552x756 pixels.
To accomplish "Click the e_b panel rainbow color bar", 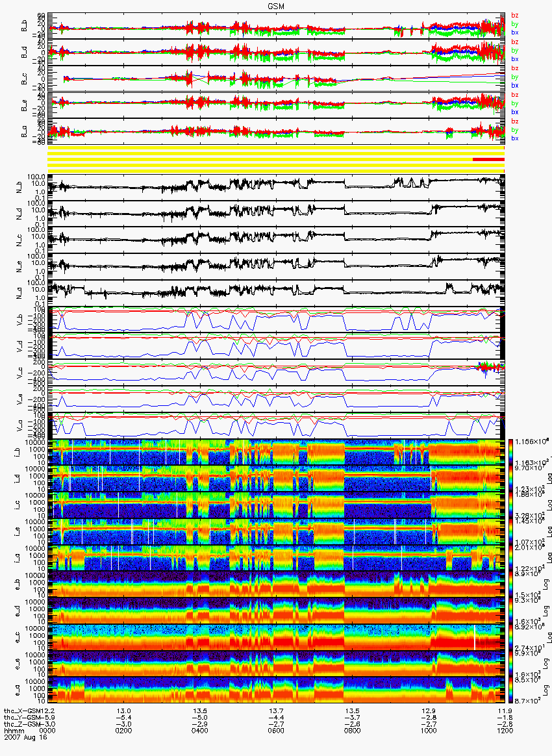I will [x=511, y=585].
